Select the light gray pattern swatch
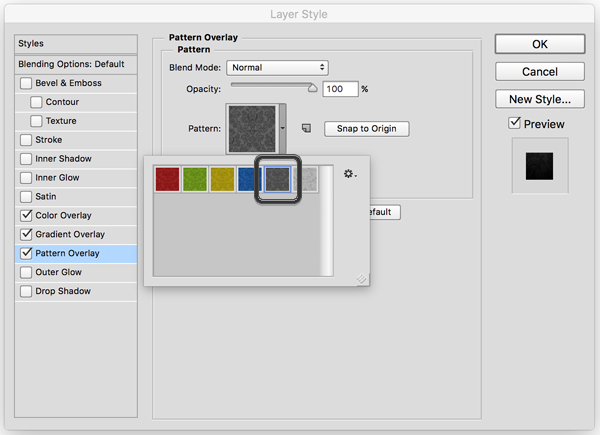The image size is (600, 435). 305,179
